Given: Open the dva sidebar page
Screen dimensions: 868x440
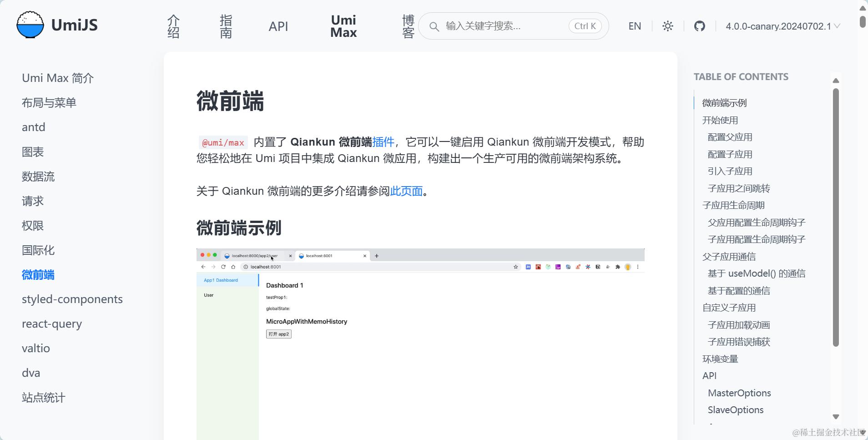Looking at the screenshot, I should [31, 373].
